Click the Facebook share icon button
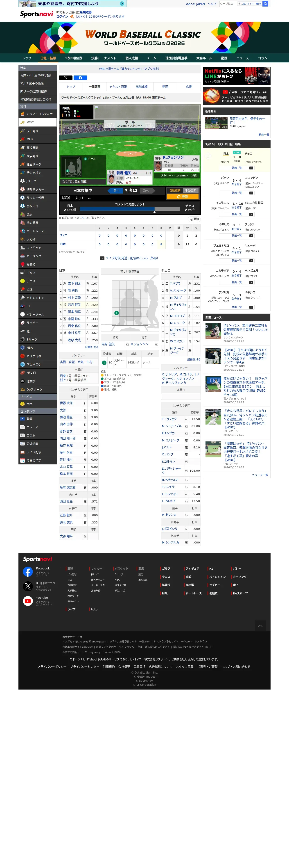The image size is (289, 868). 80,78
